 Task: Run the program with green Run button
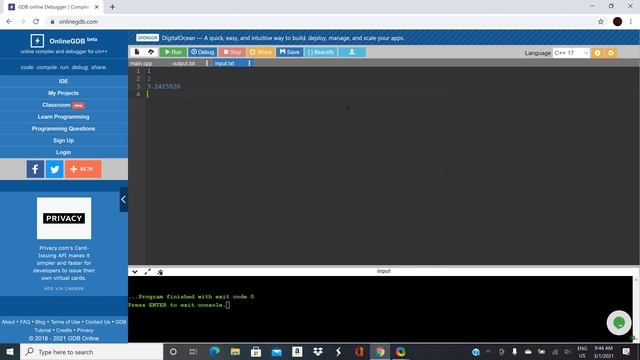coord(173,52)
